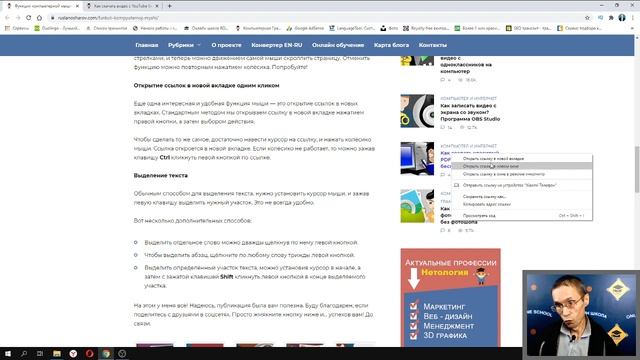
Task: Click heading Открытие ссылок в новой вкладке
Action: pyautogui.click(x=207, y=85)
